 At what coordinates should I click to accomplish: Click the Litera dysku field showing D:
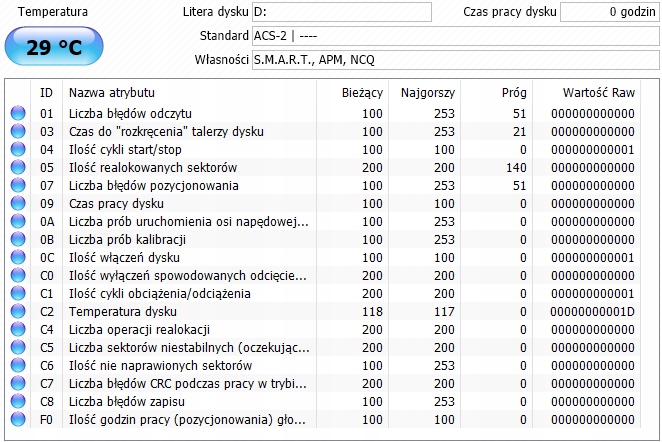[342, 12]
